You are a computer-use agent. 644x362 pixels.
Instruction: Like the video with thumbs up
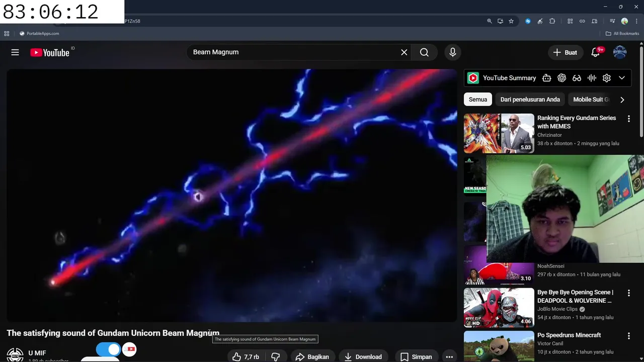click(246, 356)
